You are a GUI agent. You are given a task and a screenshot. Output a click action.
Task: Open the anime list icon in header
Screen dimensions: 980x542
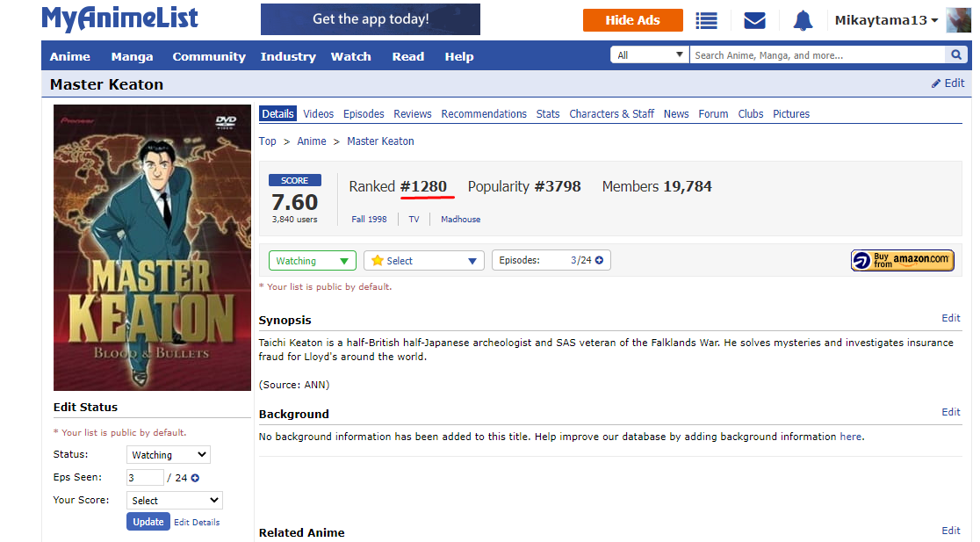[706, 20]
